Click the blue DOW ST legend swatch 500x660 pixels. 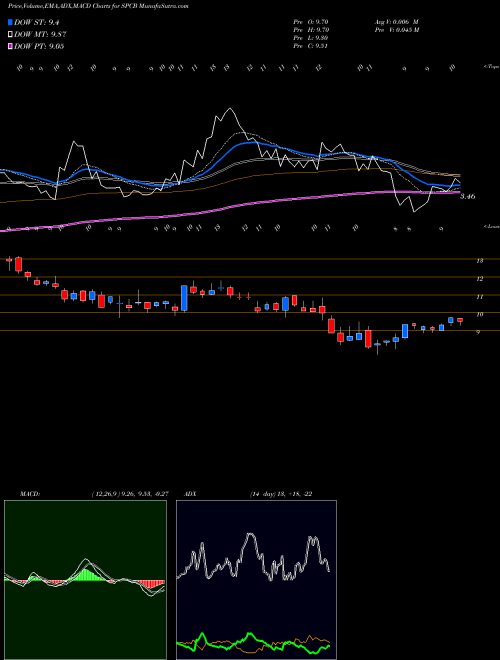(10, 22)
